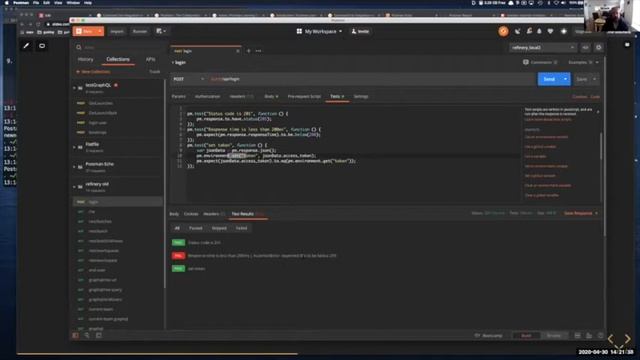Select the login request in refinery old
Viewport: 640px width, 360px height.
coord(118,202)
